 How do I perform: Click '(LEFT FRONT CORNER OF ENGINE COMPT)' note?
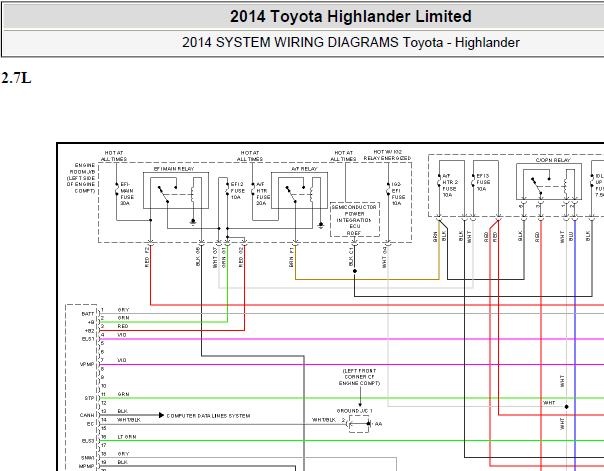point(359,377)
